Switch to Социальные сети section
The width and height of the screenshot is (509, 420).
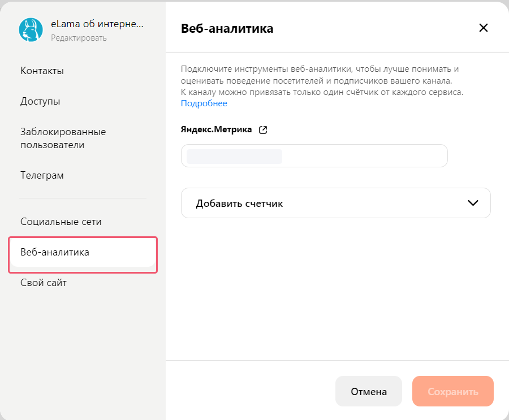point(61,222)
